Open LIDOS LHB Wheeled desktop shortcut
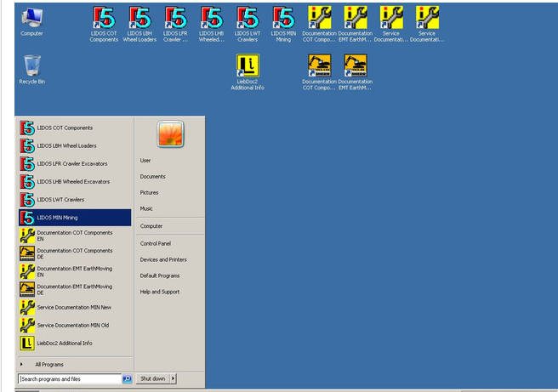The height and width of the screenshot is (392, 558). point(212,24)
